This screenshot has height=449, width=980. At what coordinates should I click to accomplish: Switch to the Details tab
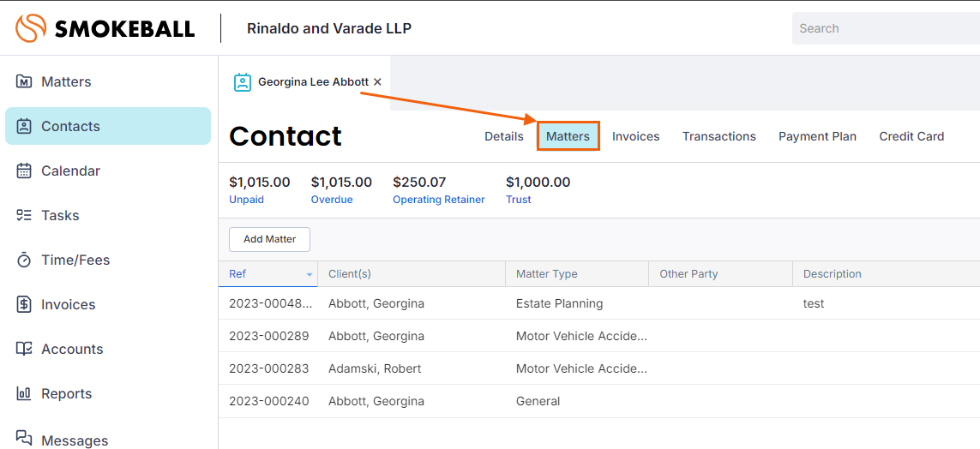pyautogui.click(x=503, y=136)
